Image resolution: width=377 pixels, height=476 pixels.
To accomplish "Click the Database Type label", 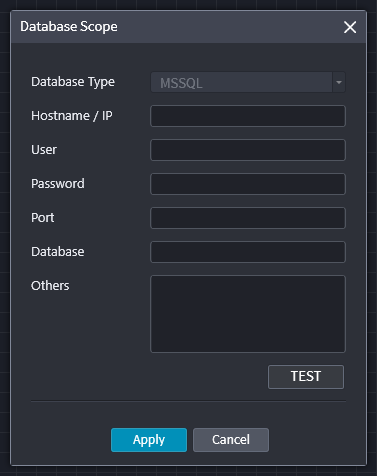I will (x=73, y=82).
